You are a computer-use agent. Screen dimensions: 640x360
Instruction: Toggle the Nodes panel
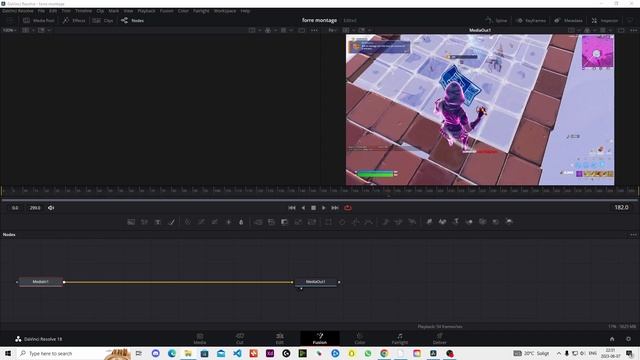tap(132, 20)
